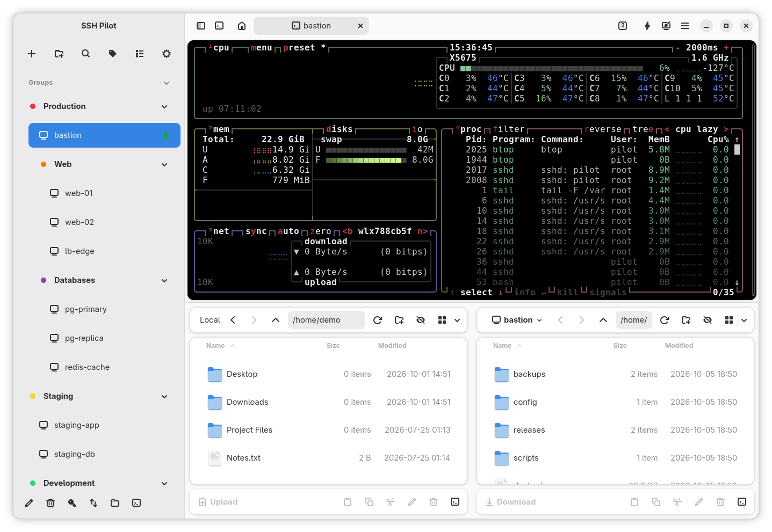Create a new group with the folder-plus icon

(x=59, y=54)
